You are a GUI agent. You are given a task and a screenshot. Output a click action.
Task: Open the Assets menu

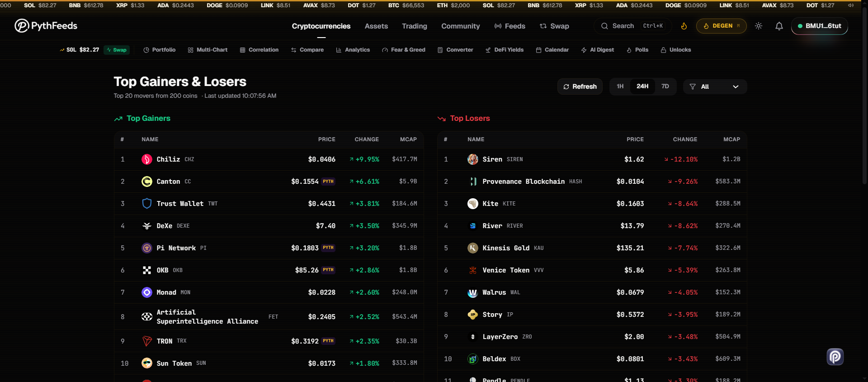pos(376,26)
